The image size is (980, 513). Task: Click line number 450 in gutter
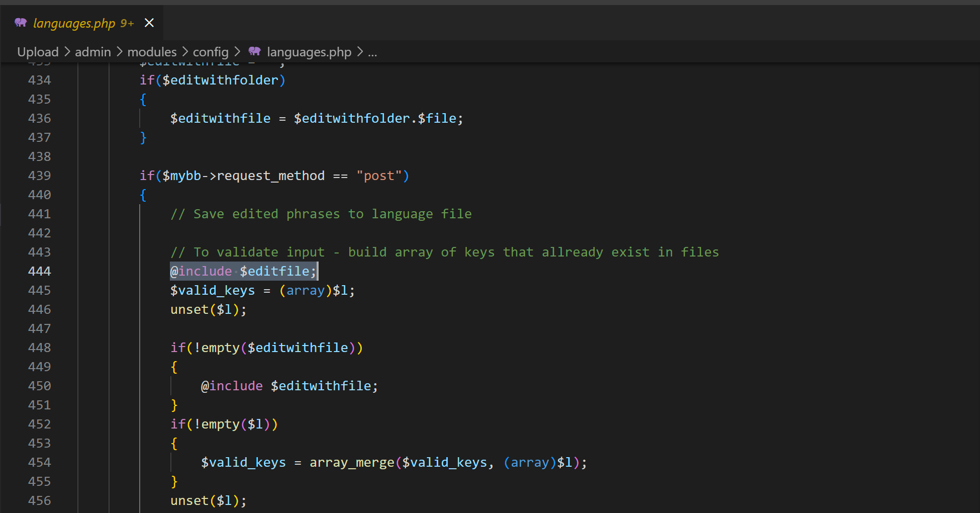(39, 386)
